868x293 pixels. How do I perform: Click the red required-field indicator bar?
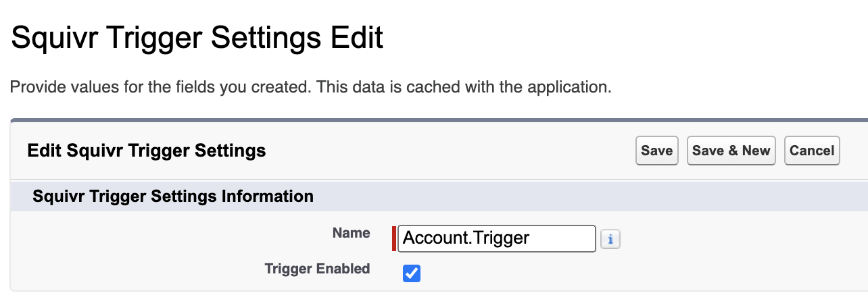(394, 238)
